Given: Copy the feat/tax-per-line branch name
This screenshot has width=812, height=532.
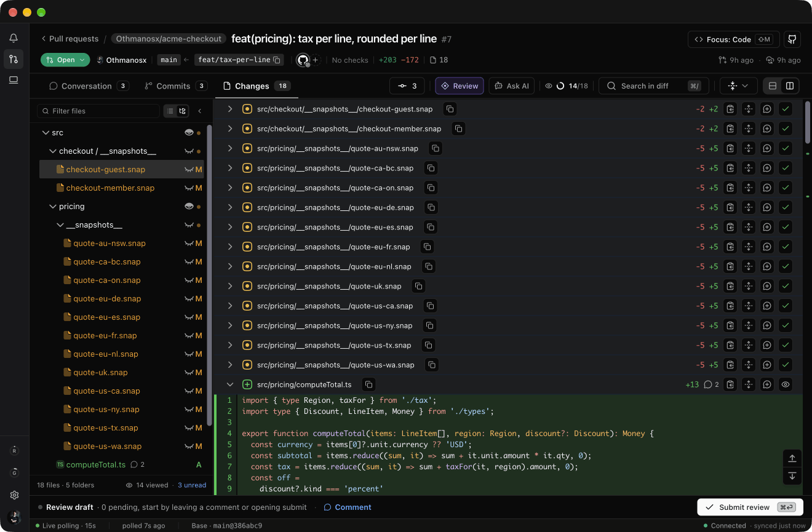Looking at the screenshot, I should pos(277,60).
